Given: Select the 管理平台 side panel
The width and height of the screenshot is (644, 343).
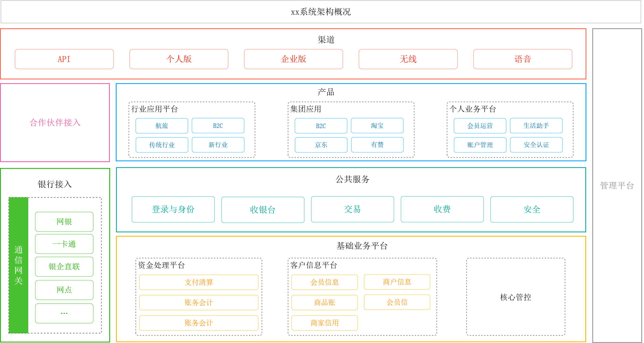Looking at the screenshot, I should tap(617, 185).
